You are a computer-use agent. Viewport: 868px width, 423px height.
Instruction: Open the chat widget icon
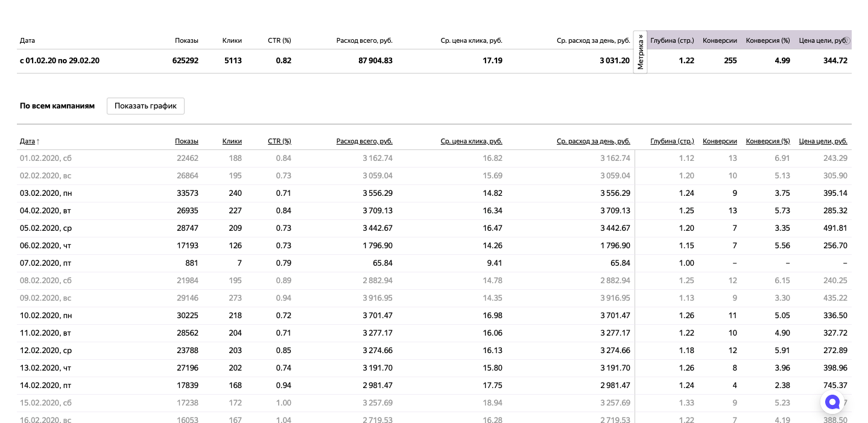point(832,402)
